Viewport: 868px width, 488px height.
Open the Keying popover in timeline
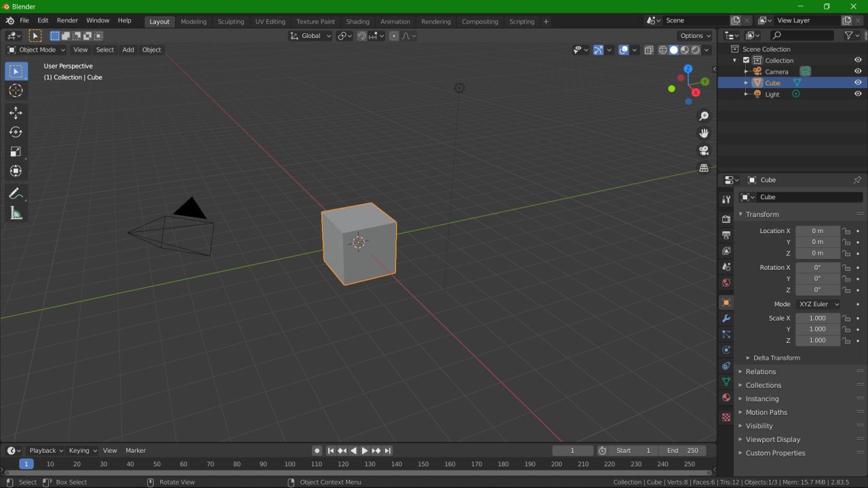pos(83,451)
